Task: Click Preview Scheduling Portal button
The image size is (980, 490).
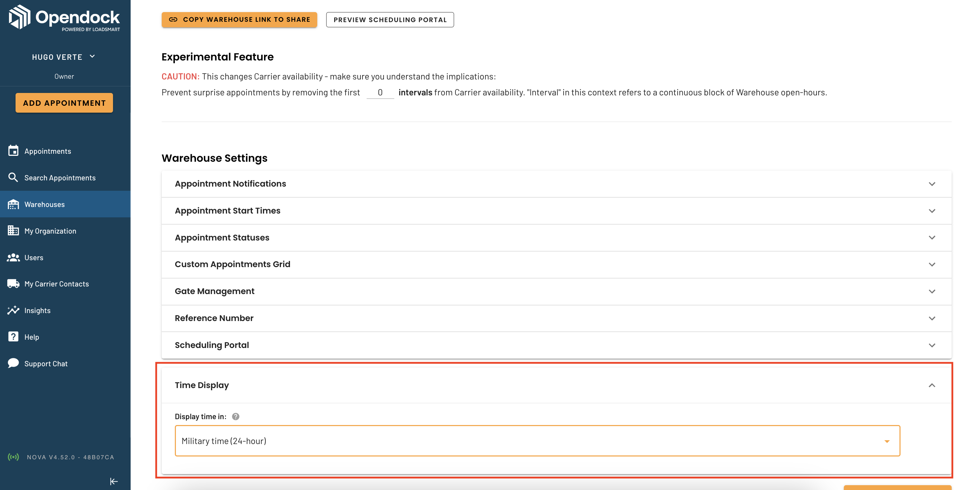Action: pyautogui.click(x=389, y=19)
